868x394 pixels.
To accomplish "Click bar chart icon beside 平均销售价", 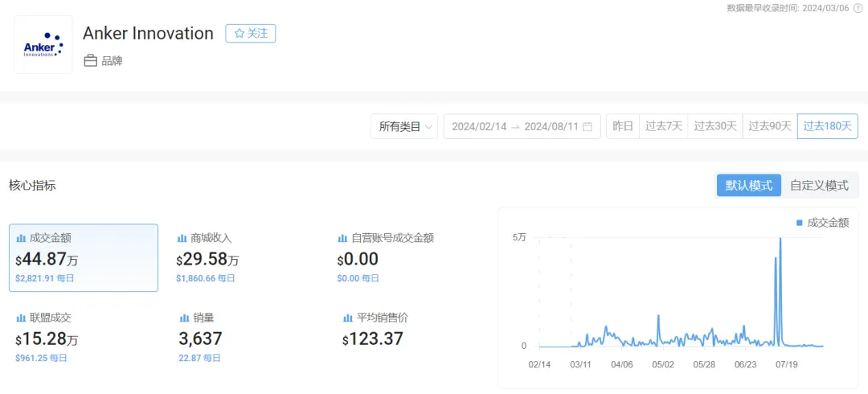I will pos(348,318).
